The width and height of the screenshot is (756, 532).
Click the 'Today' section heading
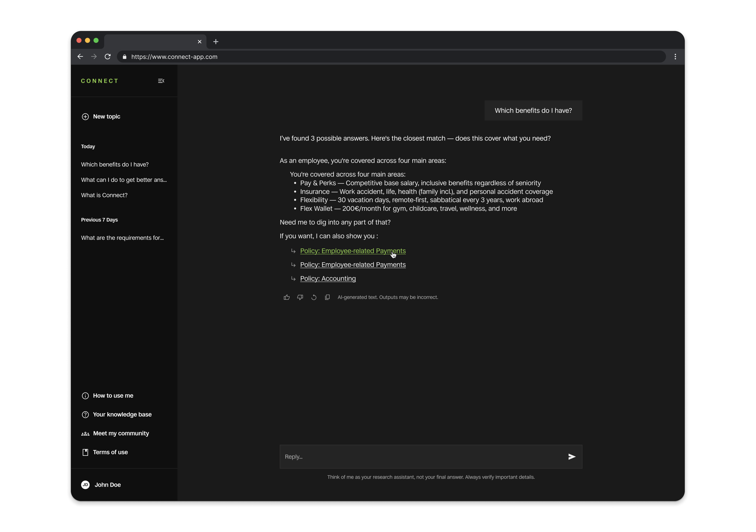(x=88, y=147)
